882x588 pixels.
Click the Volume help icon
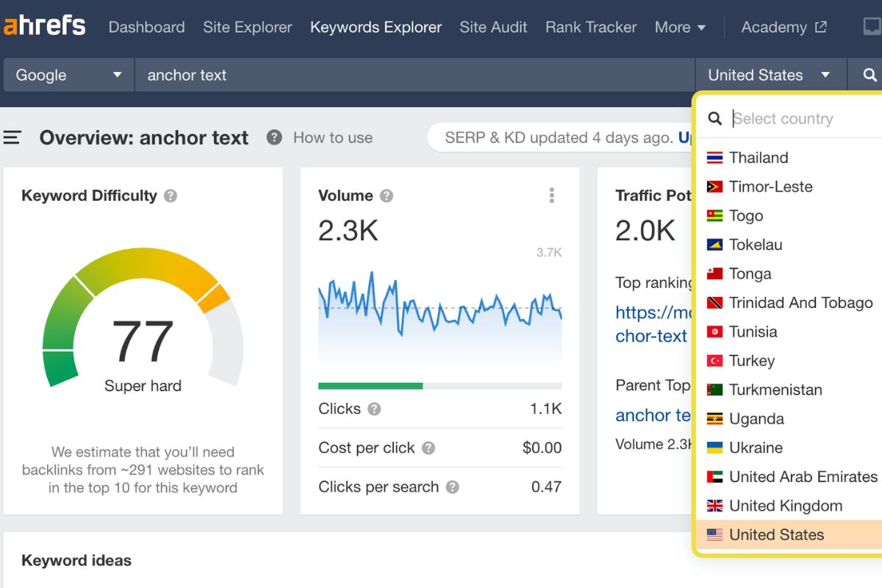(x=387, y=196)
